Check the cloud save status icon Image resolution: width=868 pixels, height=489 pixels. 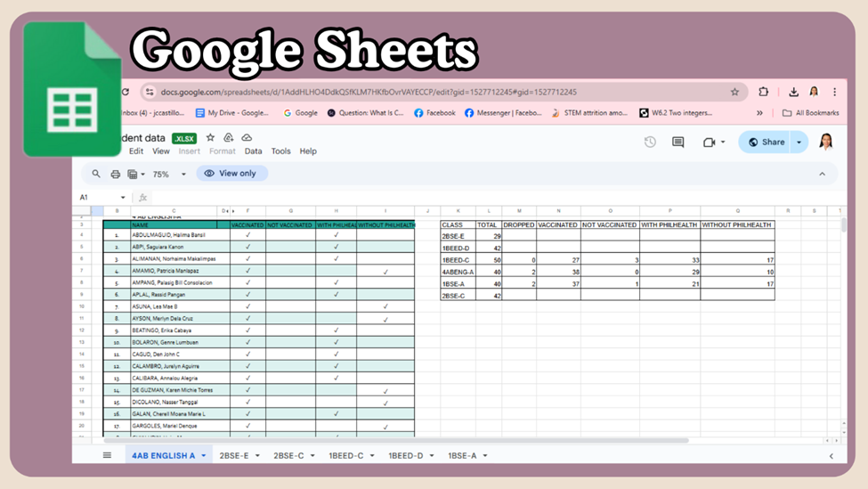(247, 137)
